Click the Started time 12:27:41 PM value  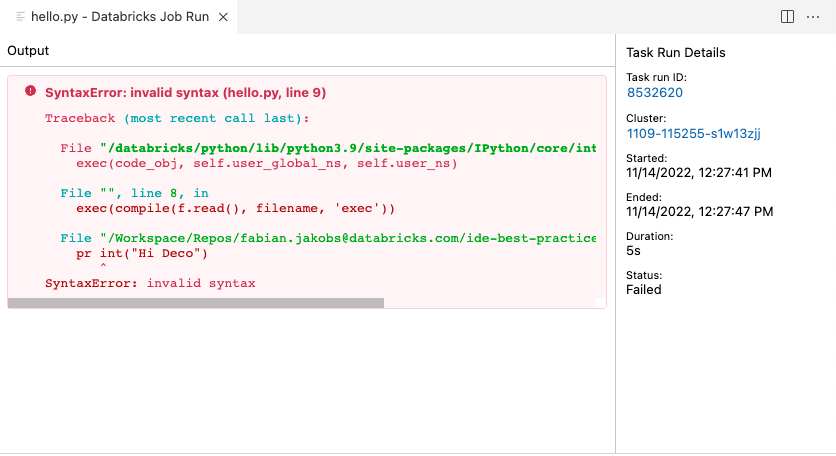pyautogui.click(x=698, y=173)
